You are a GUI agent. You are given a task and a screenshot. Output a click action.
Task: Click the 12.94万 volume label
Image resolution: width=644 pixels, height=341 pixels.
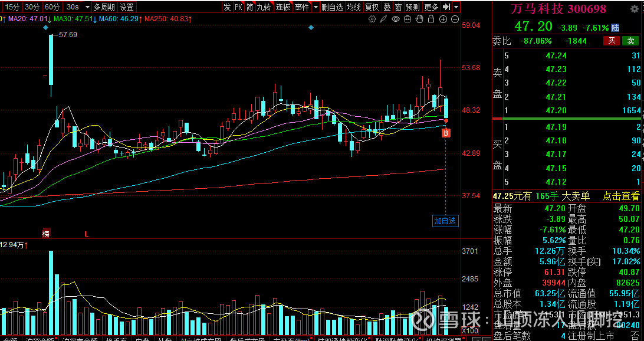point(12,245)
